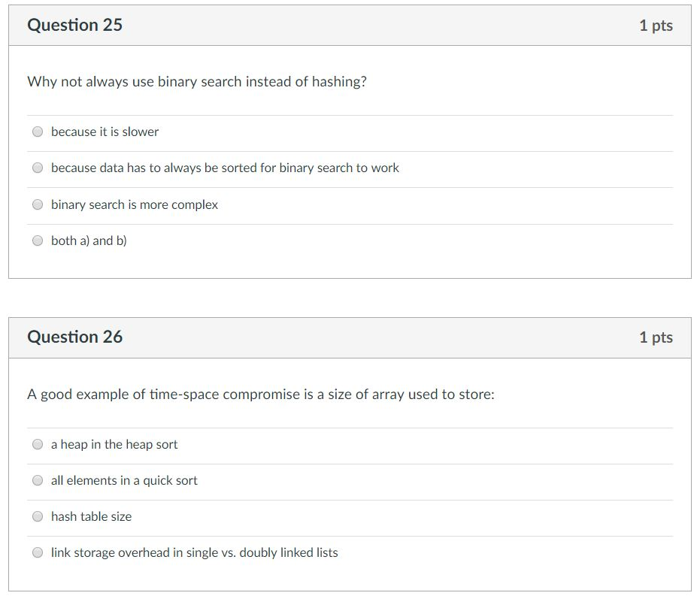Select "both a) and b)" for Question 25

pos(38,240)
